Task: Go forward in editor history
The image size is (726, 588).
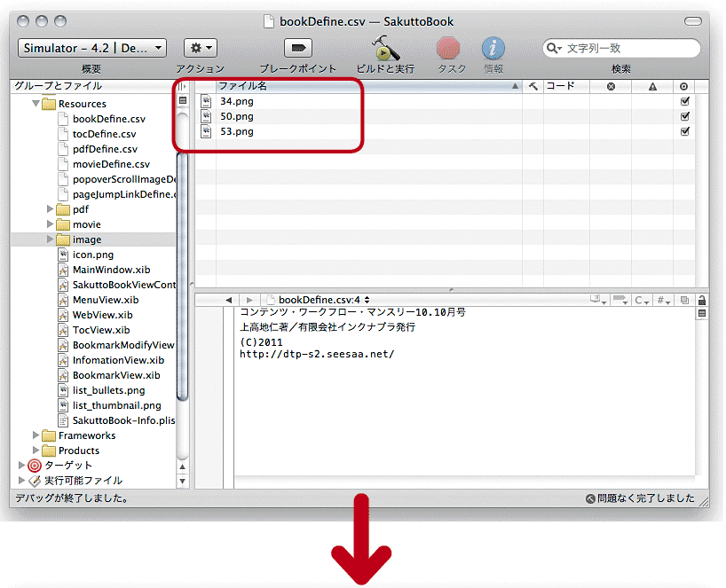Action: [249, 300]
